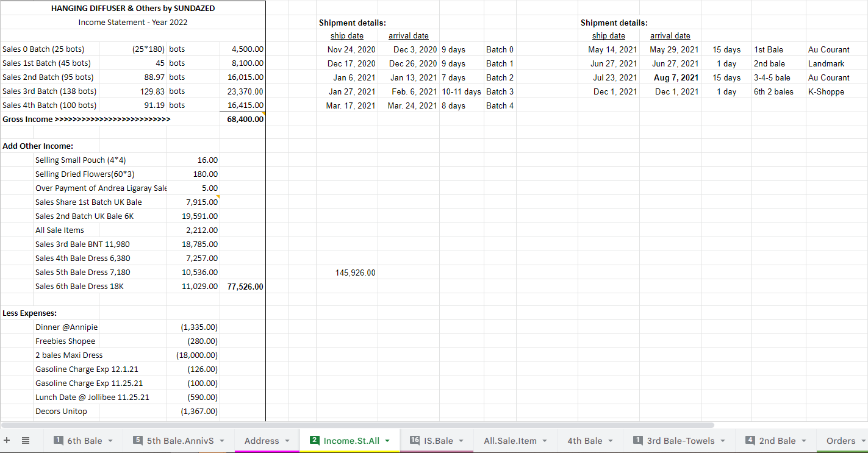Select the cell showing 145,926.00
The image size is (868, 453).
(x=354, y=272)
